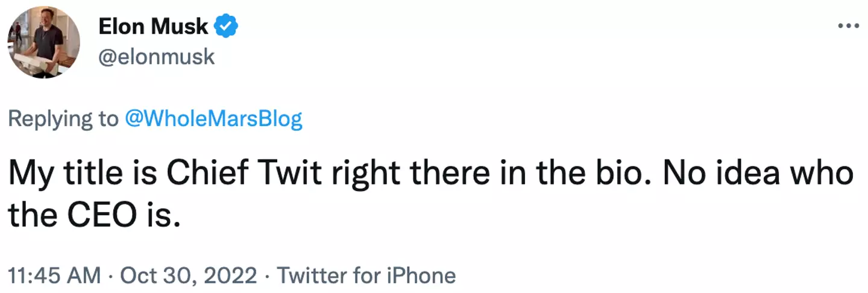Click the Elon Musk display name
This screenshot has height=293, width=868.
coord(153,27)
